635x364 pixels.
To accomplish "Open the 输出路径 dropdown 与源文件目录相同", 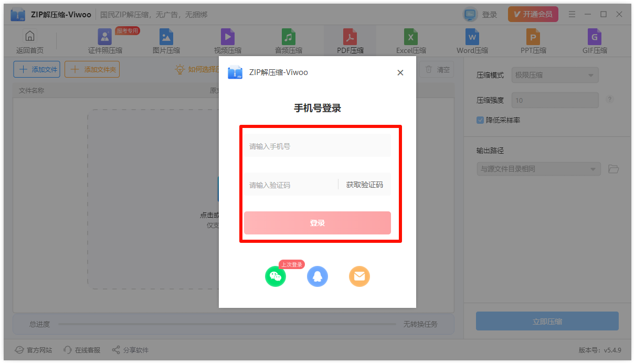I will point(538,169).
